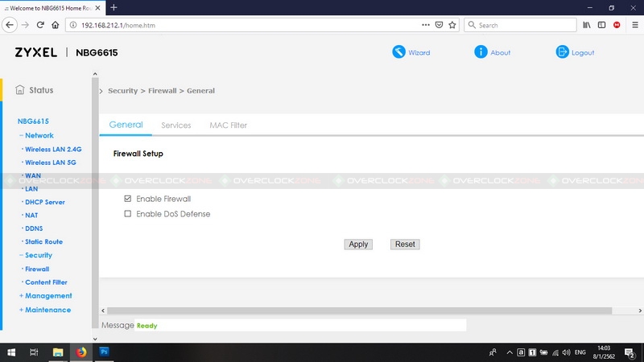Open page actions three-dot menu

pos(426,25)
